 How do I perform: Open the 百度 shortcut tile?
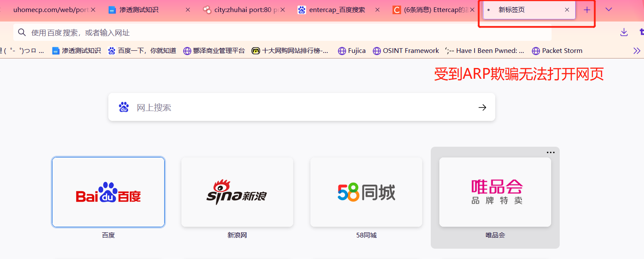pyautogui.click(x=108, y=192)
